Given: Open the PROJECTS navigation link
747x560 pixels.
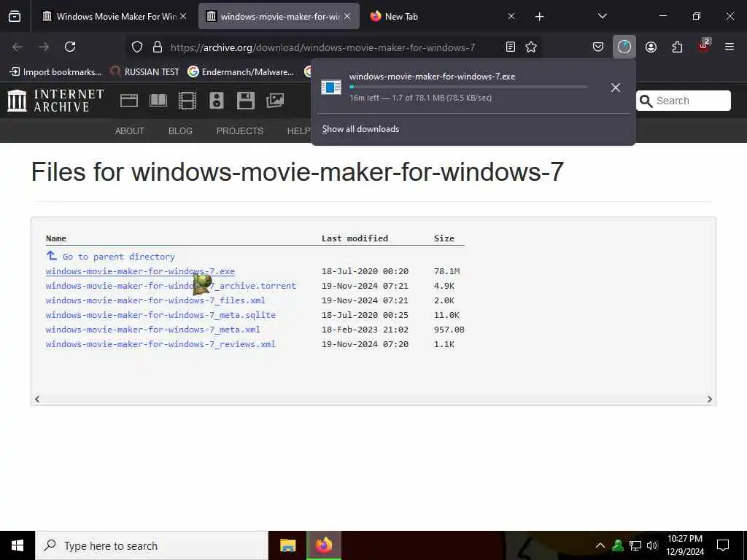Looking at the screenshot, I should (x=239, y=131).
